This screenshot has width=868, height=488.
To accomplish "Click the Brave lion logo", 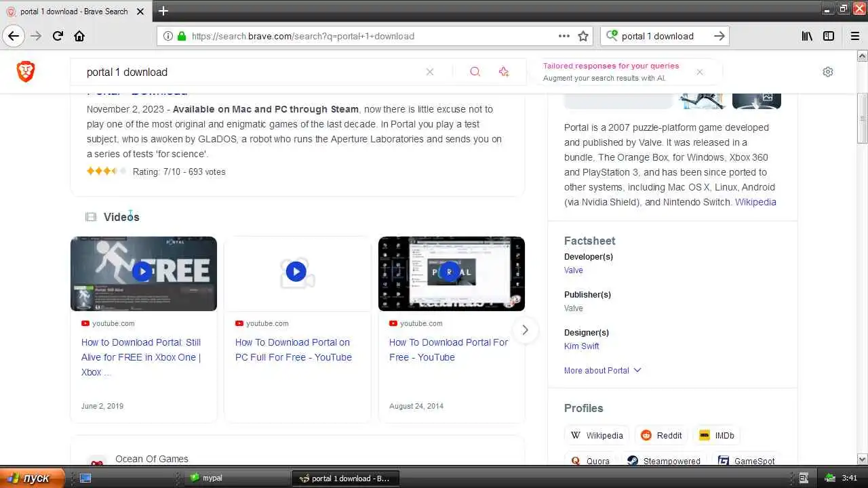I will (x=26, y=71).
